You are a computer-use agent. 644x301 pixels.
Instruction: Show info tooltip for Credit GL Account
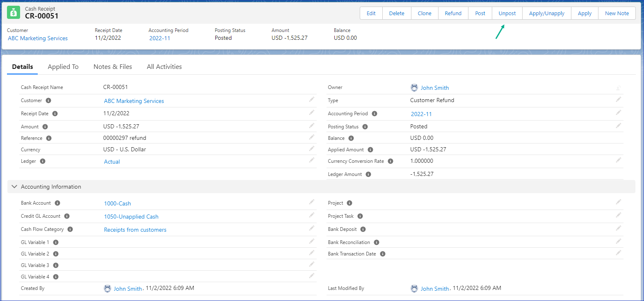click(x=67, y=216)
